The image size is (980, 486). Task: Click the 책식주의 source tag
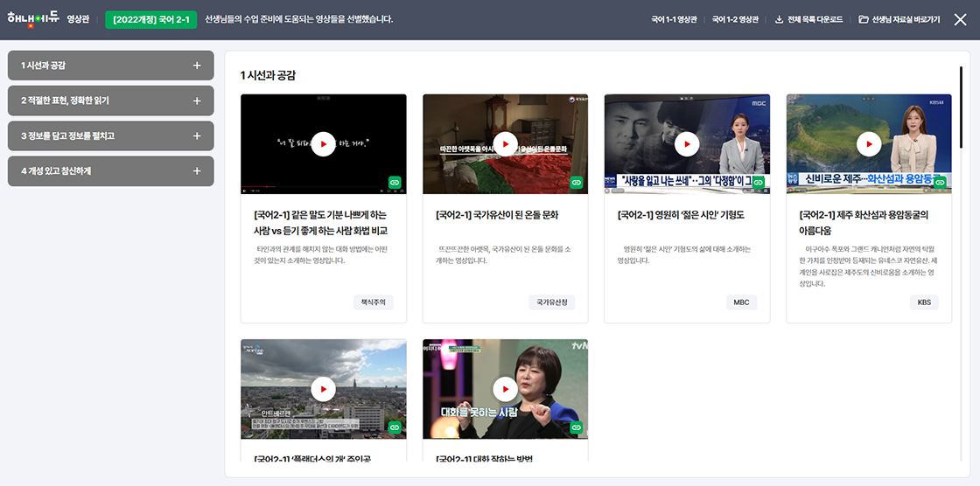pyautogui.click(x=373, y=302)
